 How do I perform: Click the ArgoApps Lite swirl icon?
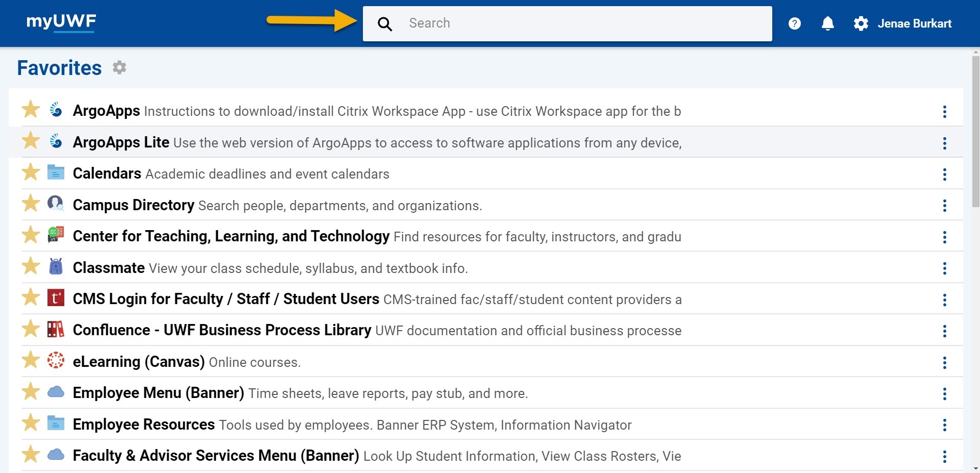[x=56, y=141]
